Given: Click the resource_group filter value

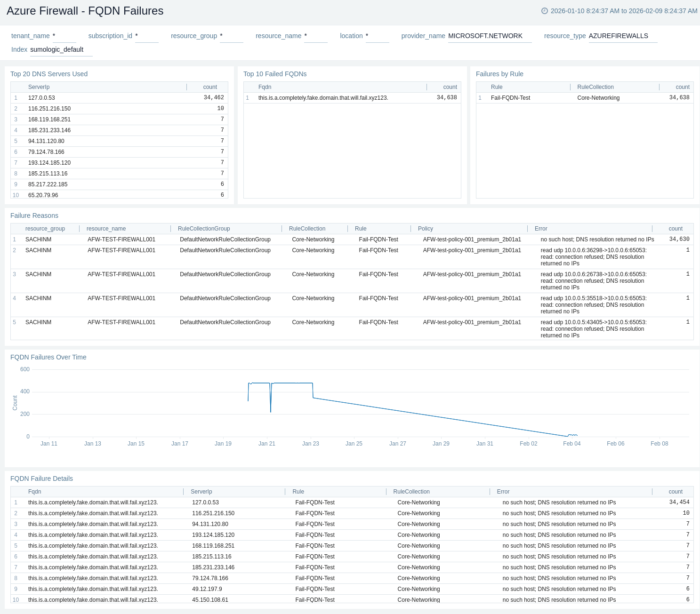Looking at the screenshot, I should tap(231, 36).
